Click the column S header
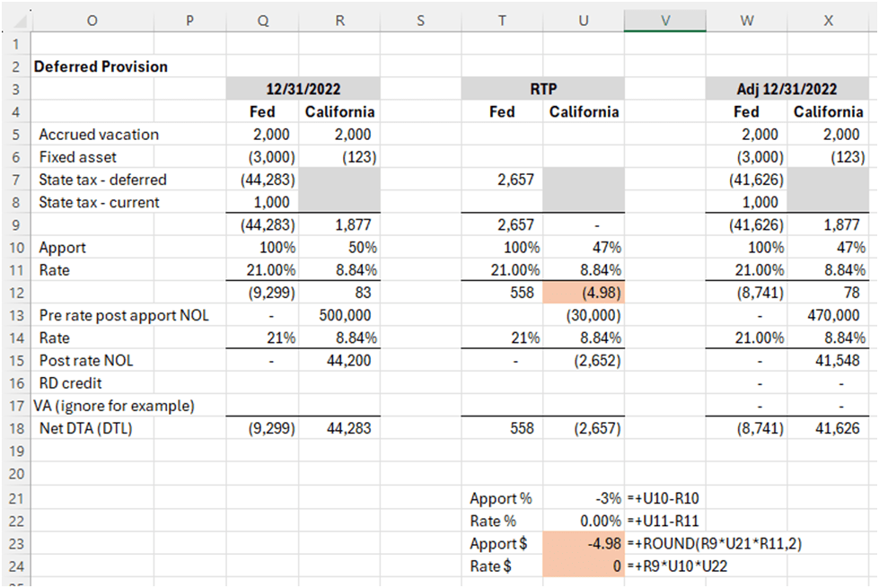Viewport: 879px width, 588px height. pyautogui.click(x=420, y=20)
